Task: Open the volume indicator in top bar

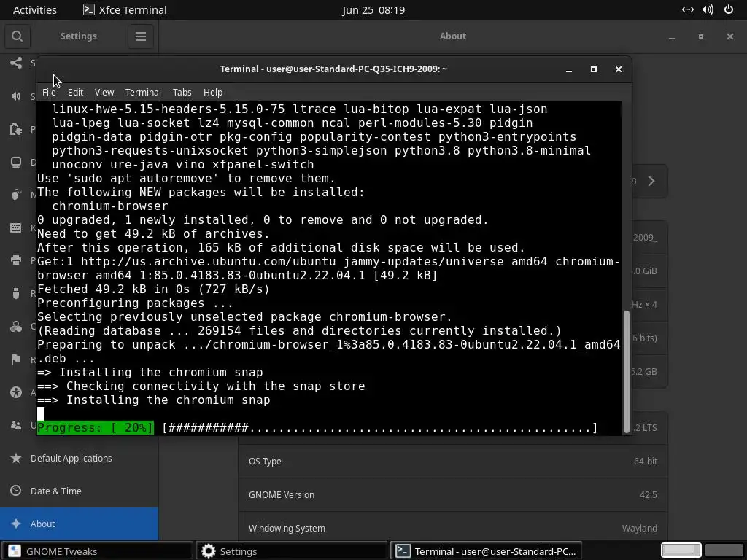Action: tap(708, 9)
